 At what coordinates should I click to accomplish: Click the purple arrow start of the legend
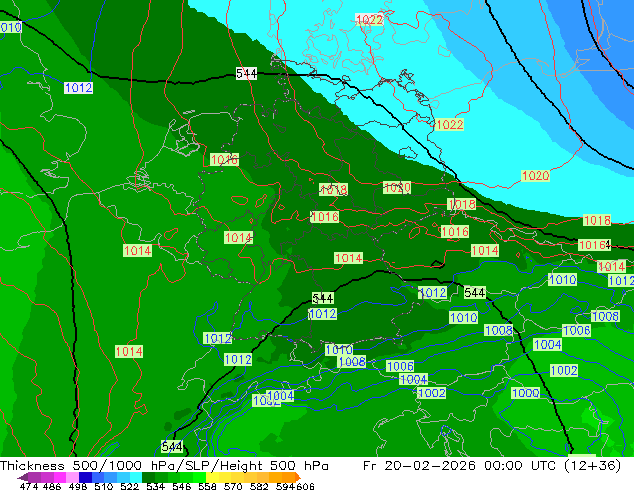coord(22,477)
